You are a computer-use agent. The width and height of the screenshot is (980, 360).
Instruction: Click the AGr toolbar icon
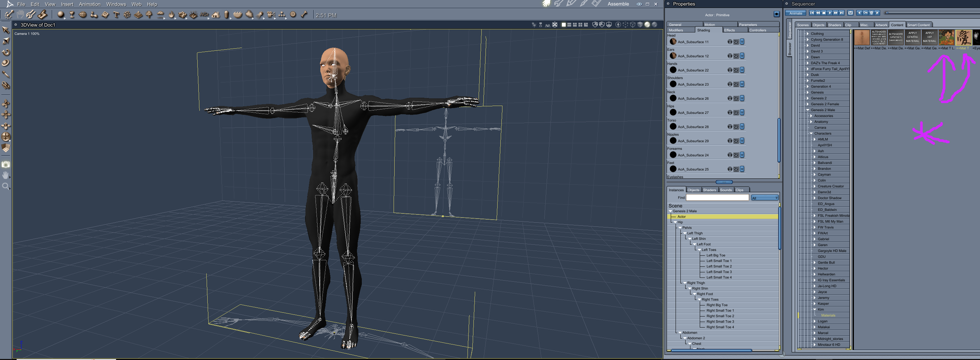point(204,15)
